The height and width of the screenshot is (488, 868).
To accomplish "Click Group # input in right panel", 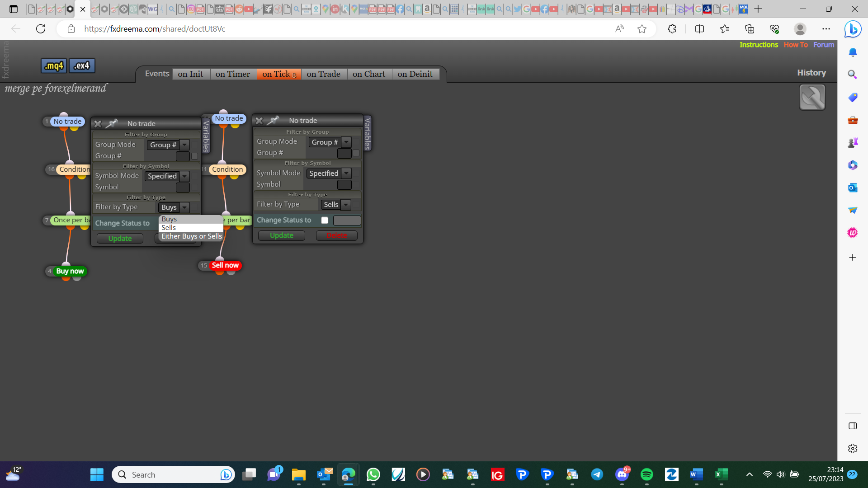I will point(344,154).
